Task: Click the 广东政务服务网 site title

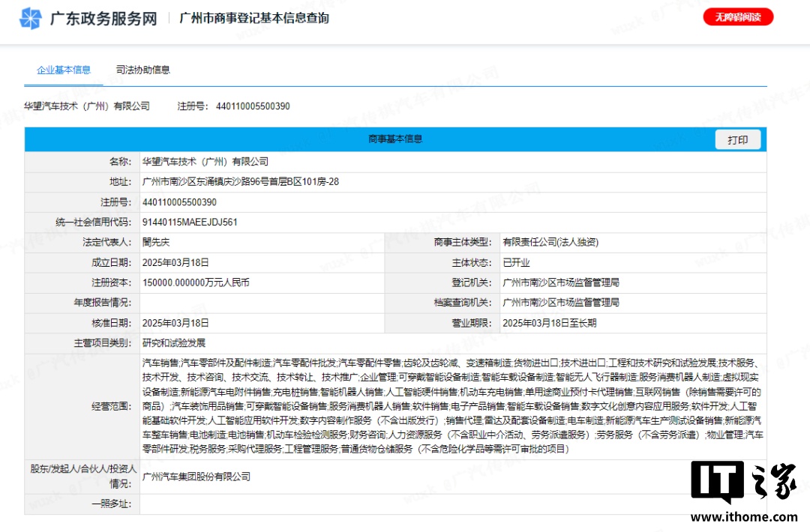Action: tap(103, 18)
